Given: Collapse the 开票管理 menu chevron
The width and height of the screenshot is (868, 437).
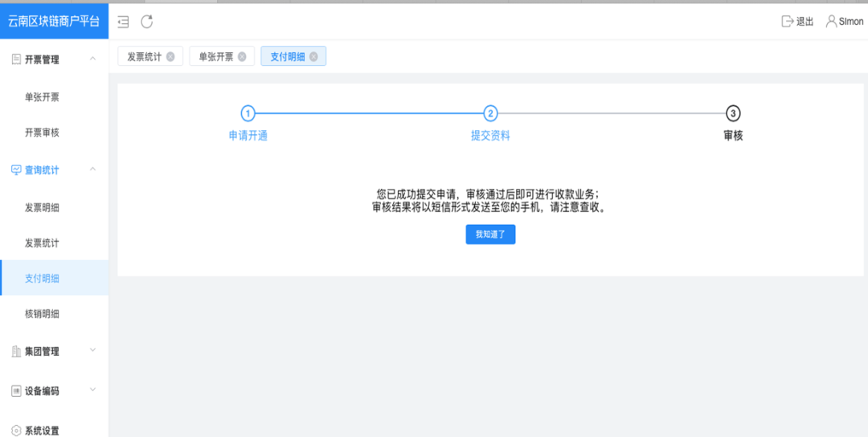Looking at the screenshot, I should (93, 58).
